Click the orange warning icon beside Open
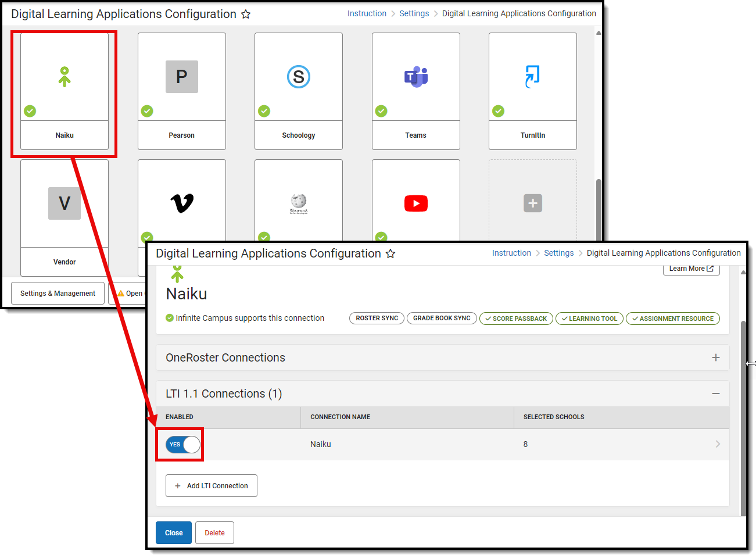 pyautogui.click(x=121, y=294)
